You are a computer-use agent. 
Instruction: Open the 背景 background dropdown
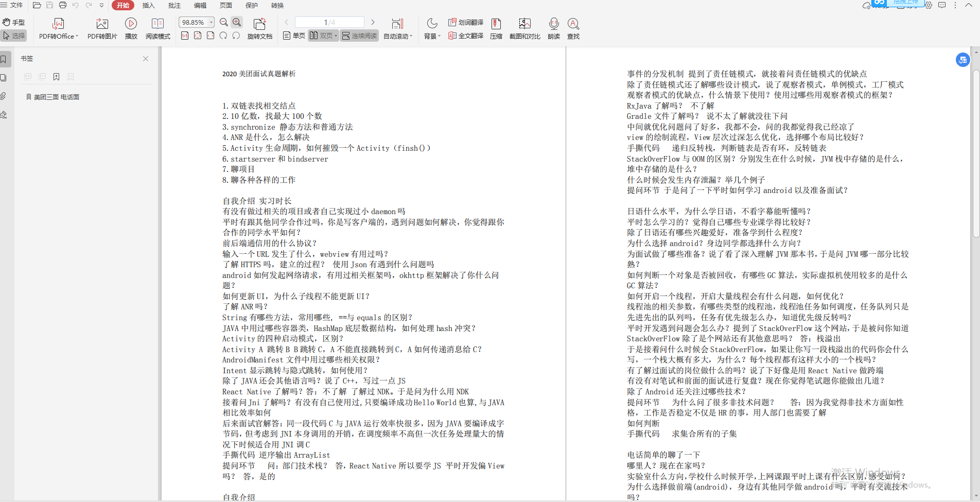[432, 29]
